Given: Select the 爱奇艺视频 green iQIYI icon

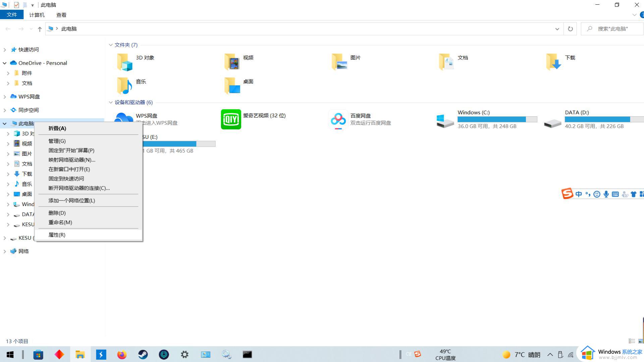Looking at the screenshot, I should pos(231,119).
